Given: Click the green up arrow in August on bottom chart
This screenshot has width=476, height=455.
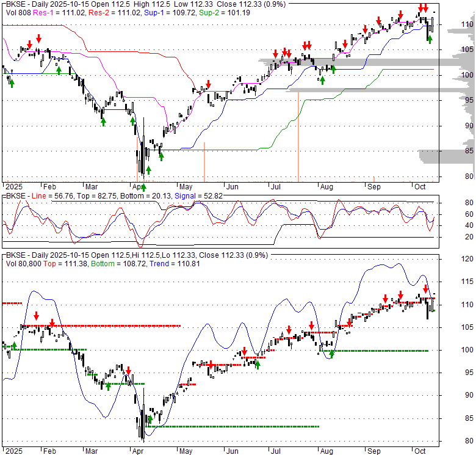Looking at the screenshot, I should click(x=332, y=354).
